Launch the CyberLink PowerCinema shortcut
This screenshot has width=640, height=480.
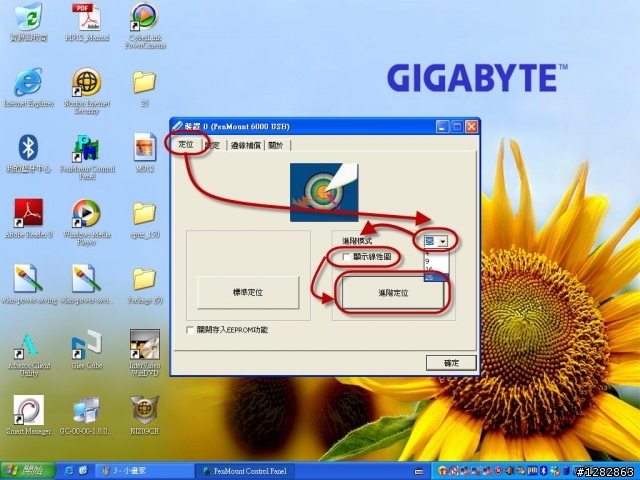(x=145, y=16)
